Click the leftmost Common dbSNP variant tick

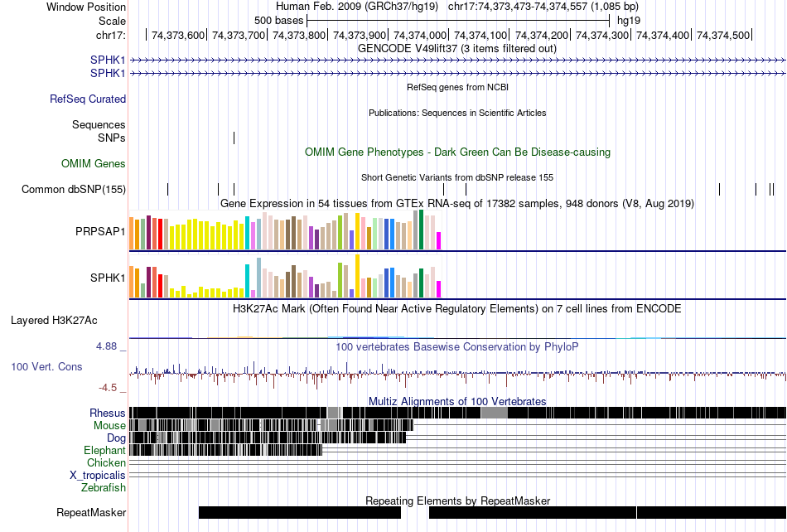(x=167, y=189)
